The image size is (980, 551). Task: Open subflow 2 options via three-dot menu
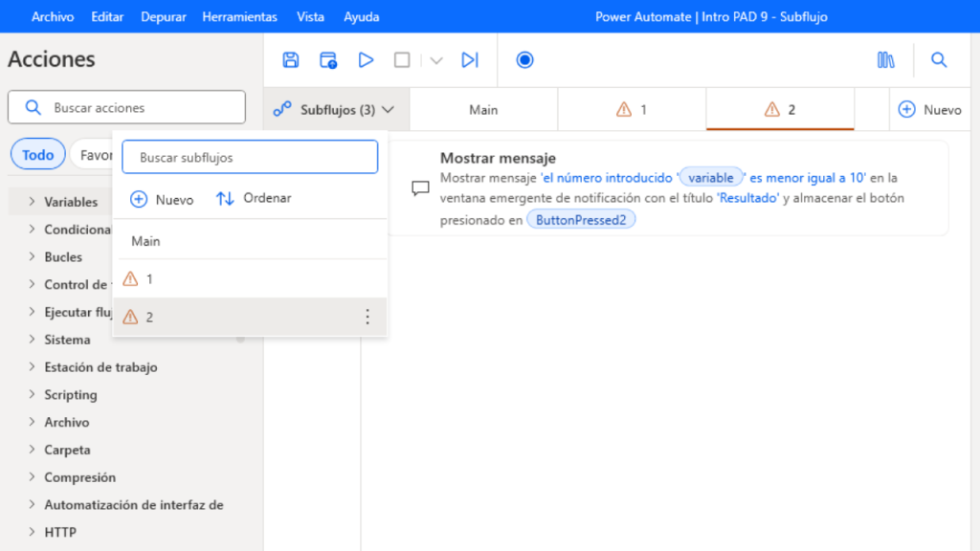367,315
